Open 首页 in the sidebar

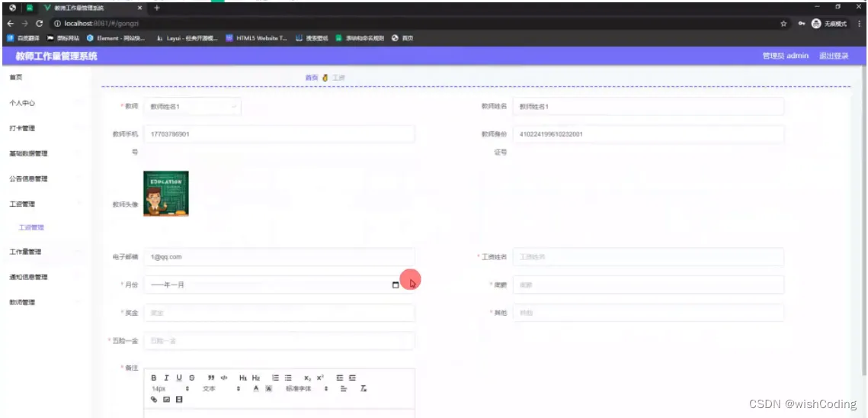click(46, 78)
